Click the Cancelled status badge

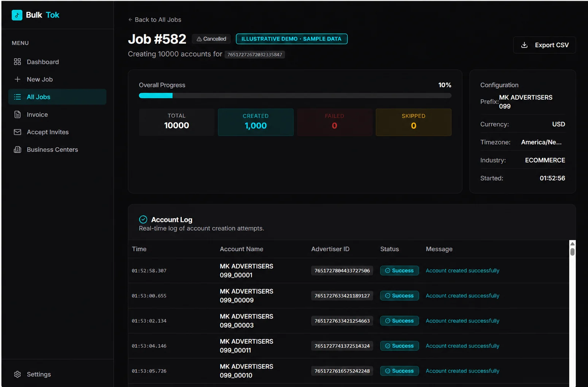[x=211, y=39]
